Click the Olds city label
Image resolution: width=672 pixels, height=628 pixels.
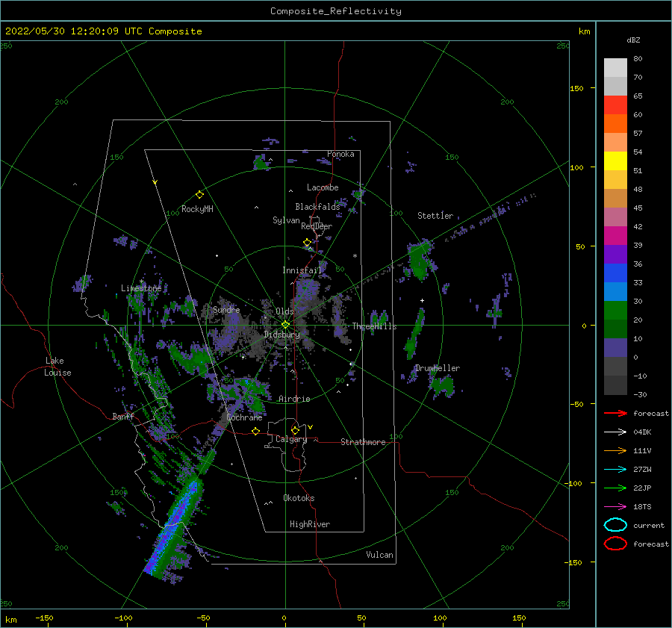[x=284, y=311]
